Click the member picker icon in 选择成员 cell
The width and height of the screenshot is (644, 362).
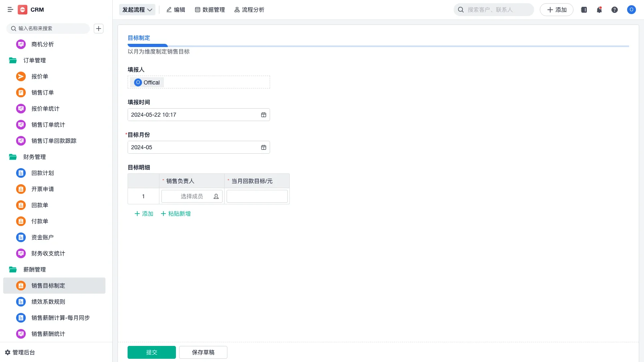pyautogui.click(x=216, y=196)
